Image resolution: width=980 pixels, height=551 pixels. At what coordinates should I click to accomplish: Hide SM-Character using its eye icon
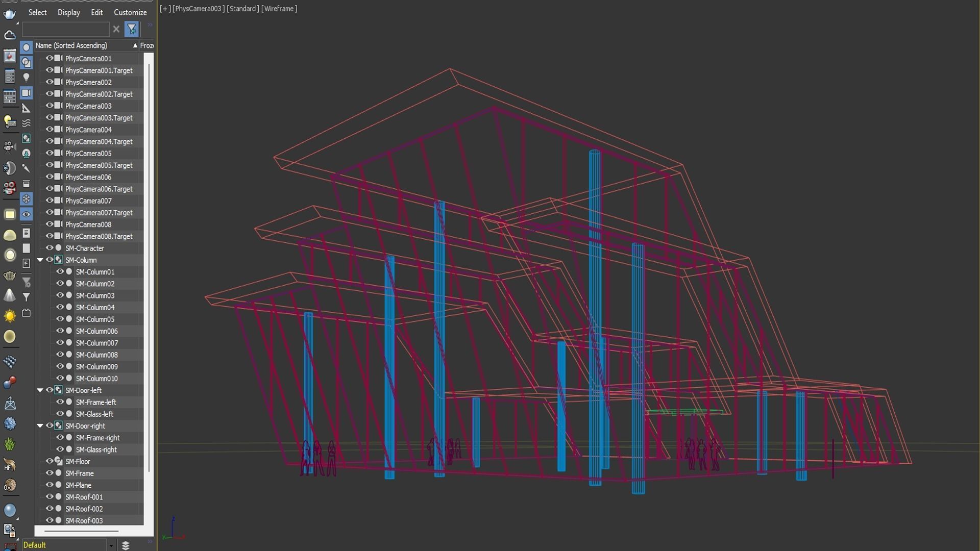[x=50, y=248]
